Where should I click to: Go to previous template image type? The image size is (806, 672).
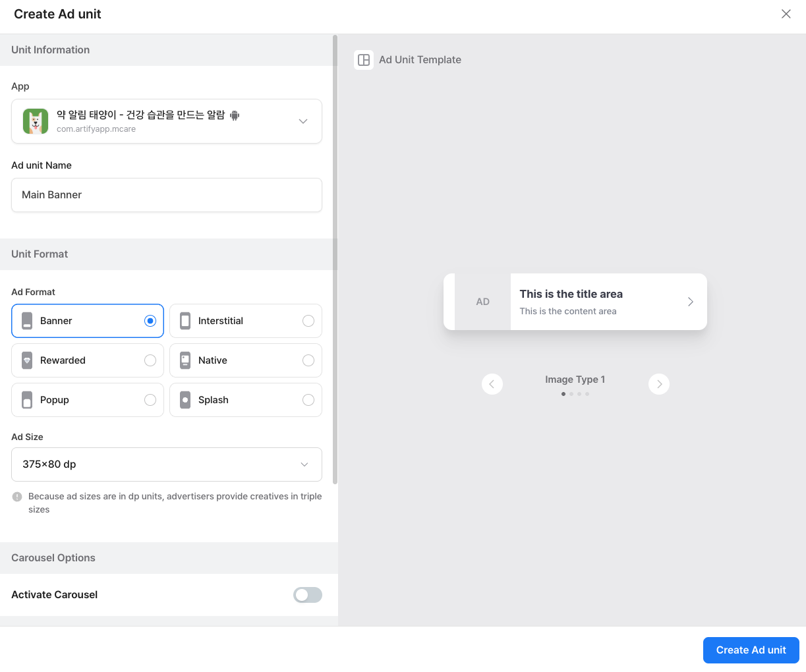tap(492, 384)
